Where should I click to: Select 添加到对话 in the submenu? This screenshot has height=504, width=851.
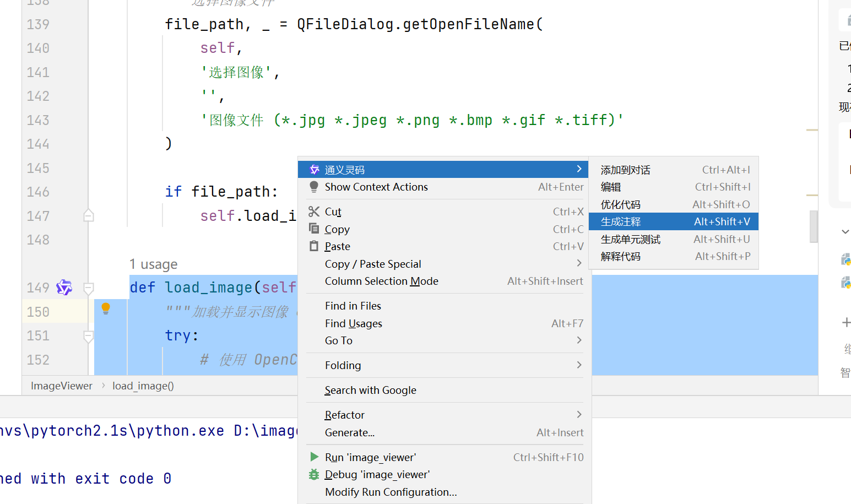pyautogui.click(x=674, y=170)
